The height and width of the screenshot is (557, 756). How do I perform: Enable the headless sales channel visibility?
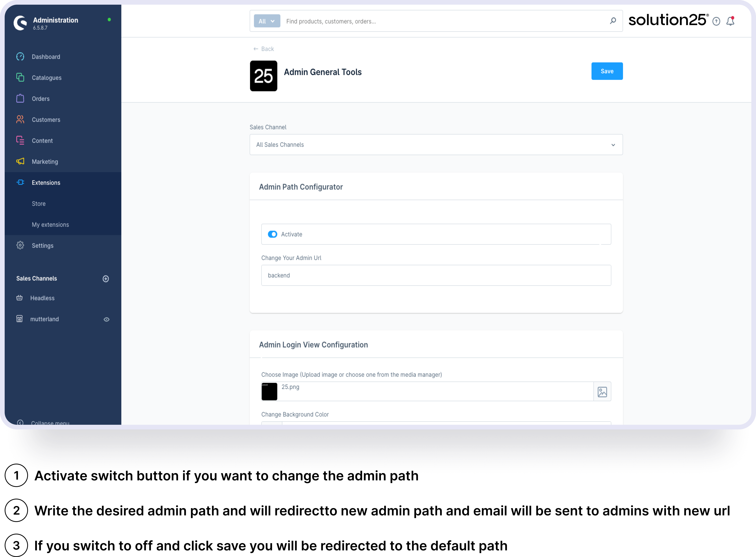106,298
